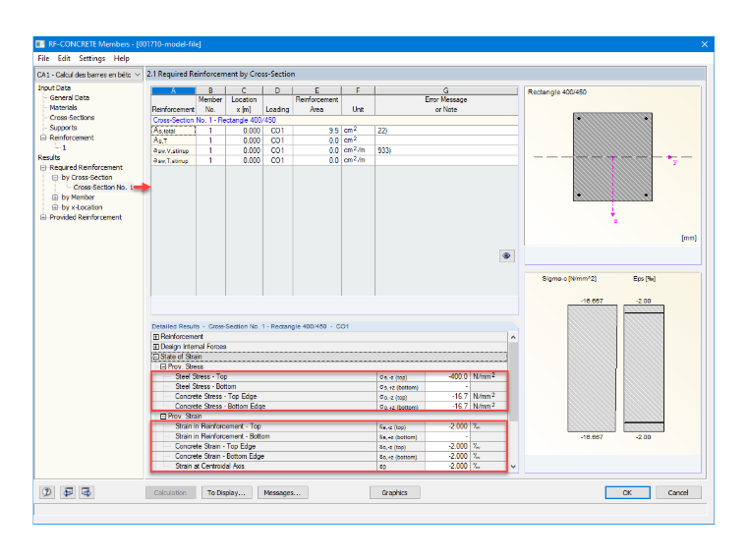Select Materials in the tree
Image resolution: width=747 pixels, height=560 pixels.
tap(63, 108)
